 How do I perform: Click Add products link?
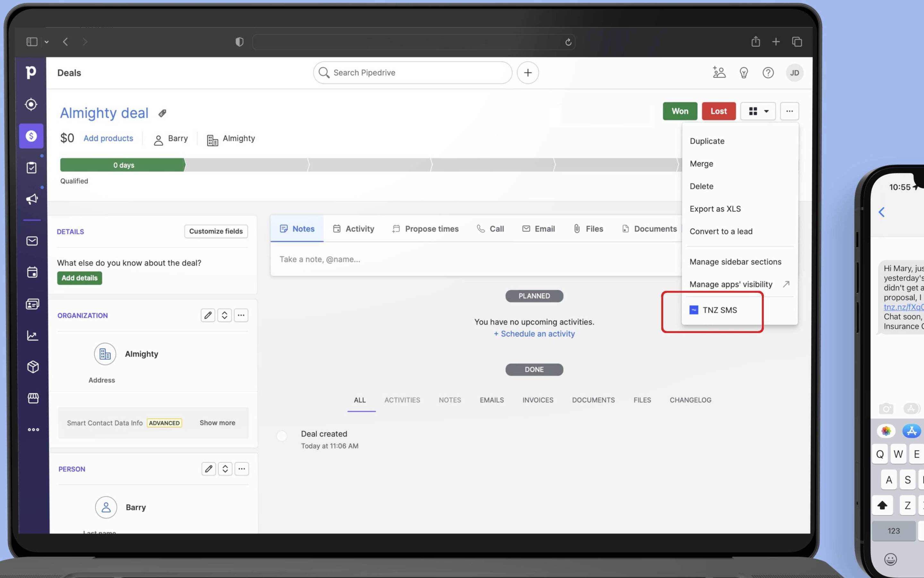point(108,138)
